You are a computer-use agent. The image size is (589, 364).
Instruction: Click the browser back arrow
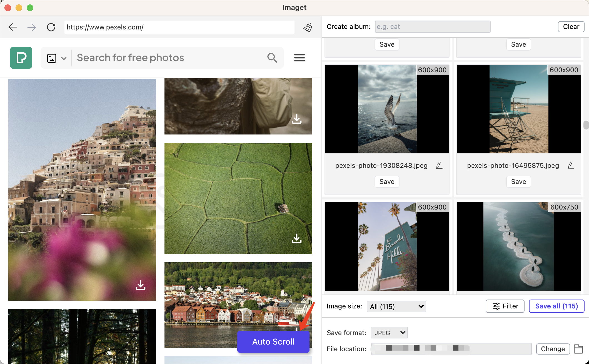13,27
